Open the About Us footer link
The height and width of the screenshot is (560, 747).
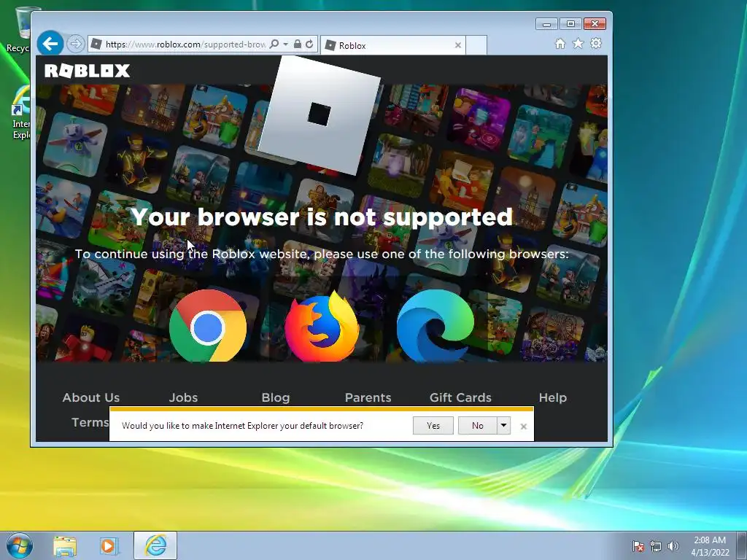pos(91,397)
